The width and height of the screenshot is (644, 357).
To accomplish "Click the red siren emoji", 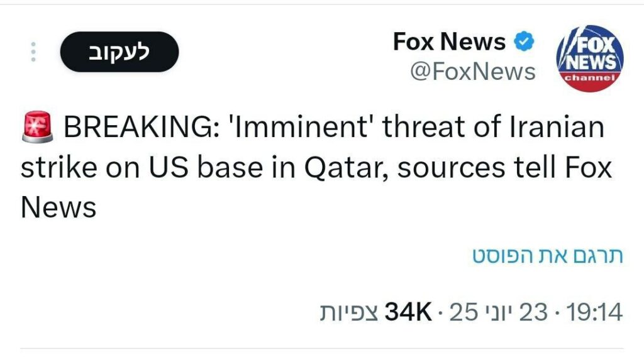I will pyautogui.click(x=37, y=127).
